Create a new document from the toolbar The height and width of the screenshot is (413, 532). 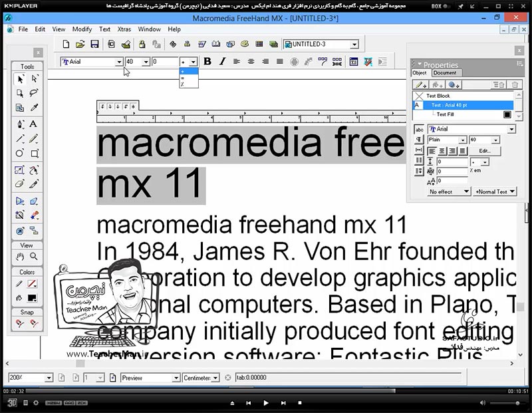pyautogui.click(x=66, y=44)
